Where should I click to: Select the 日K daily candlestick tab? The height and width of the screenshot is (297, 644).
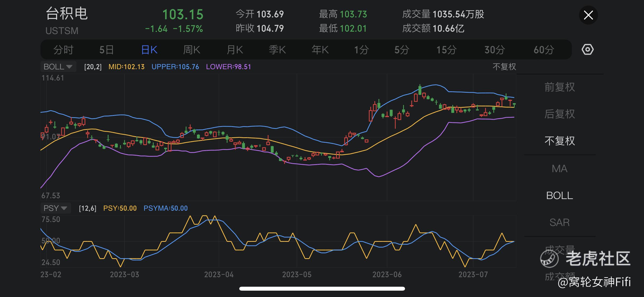coord(149,50)
